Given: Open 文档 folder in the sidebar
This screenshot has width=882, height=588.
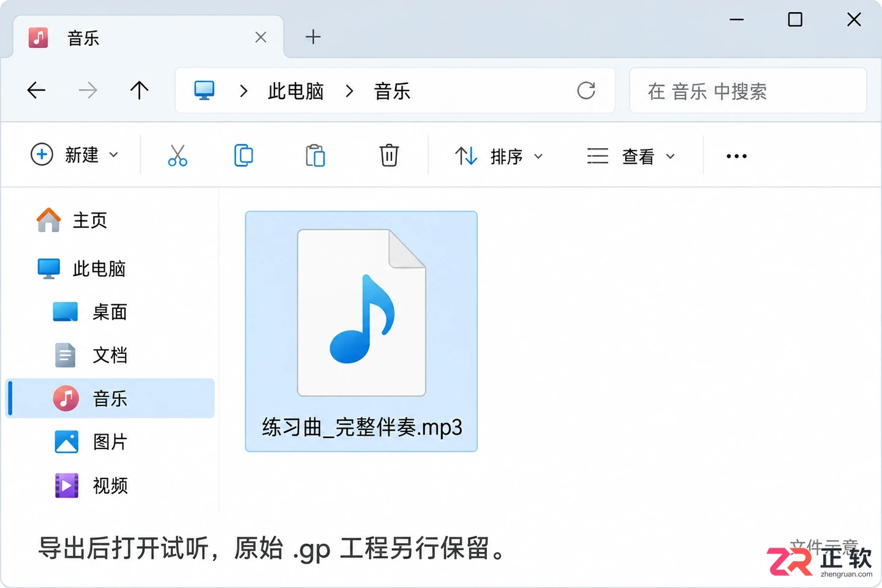Looking at the screenshot, I should [91, 355].
